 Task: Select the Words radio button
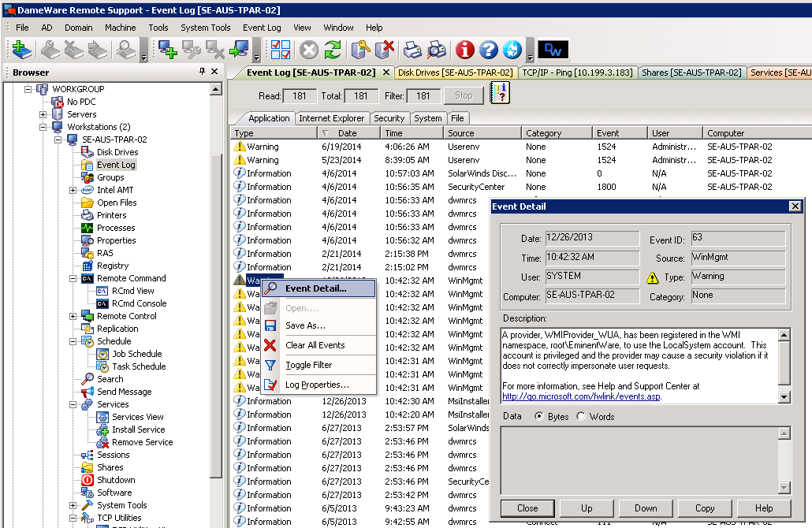(581, 416)
